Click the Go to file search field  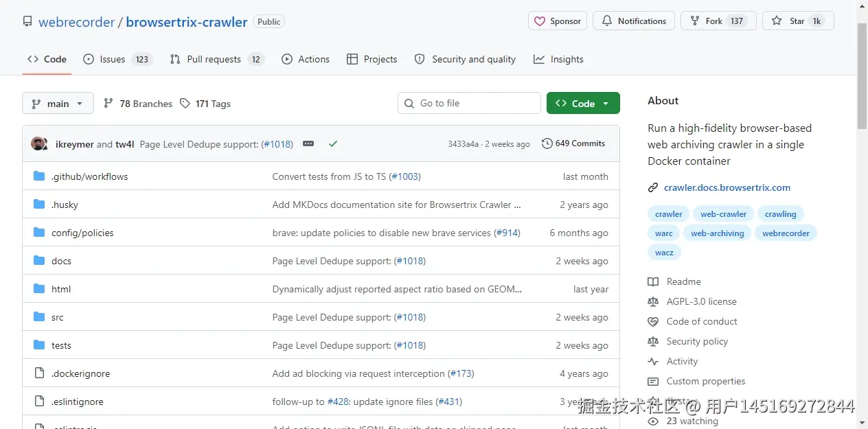click(469, 103)
